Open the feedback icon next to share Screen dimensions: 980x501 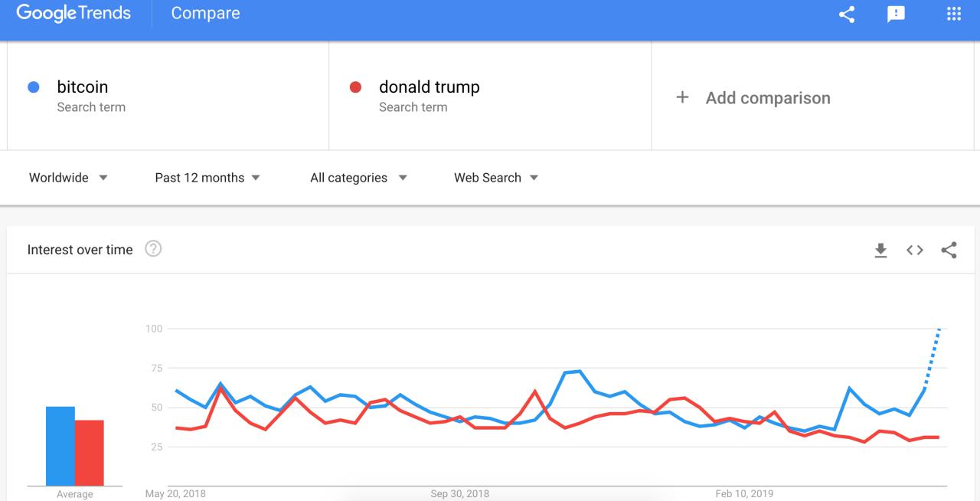(x=896, y=13)
